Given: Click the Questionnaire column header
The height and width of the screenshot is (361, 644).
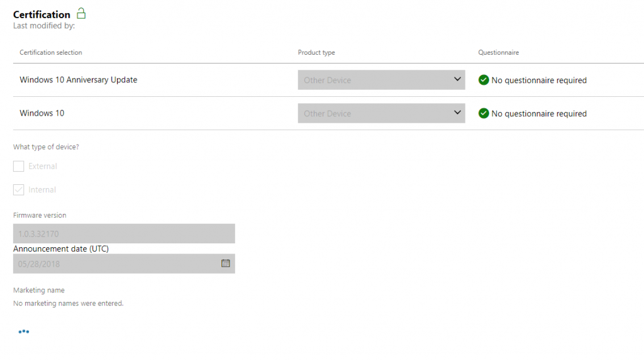Looking at the screenshot, I should click(x=499, y=53).
